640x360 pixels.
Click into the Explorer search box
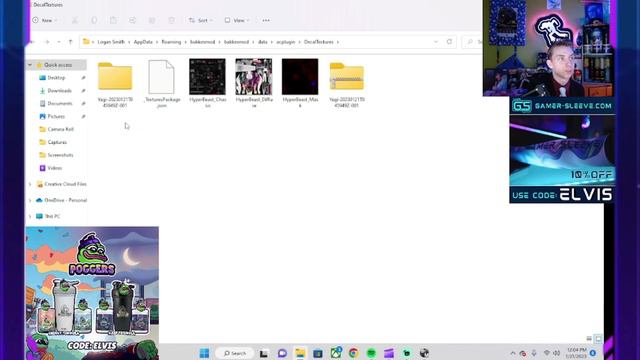coord(473,42)
